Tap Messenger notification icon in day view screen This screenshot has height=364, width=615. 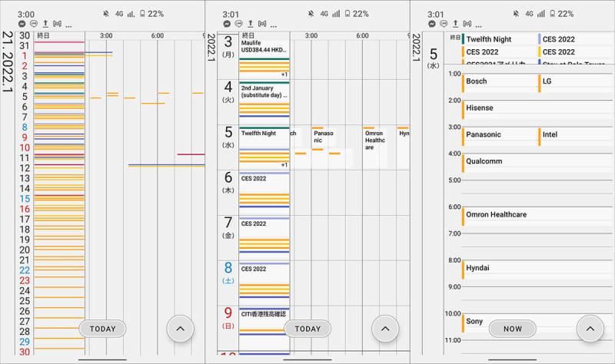(432, 24)
